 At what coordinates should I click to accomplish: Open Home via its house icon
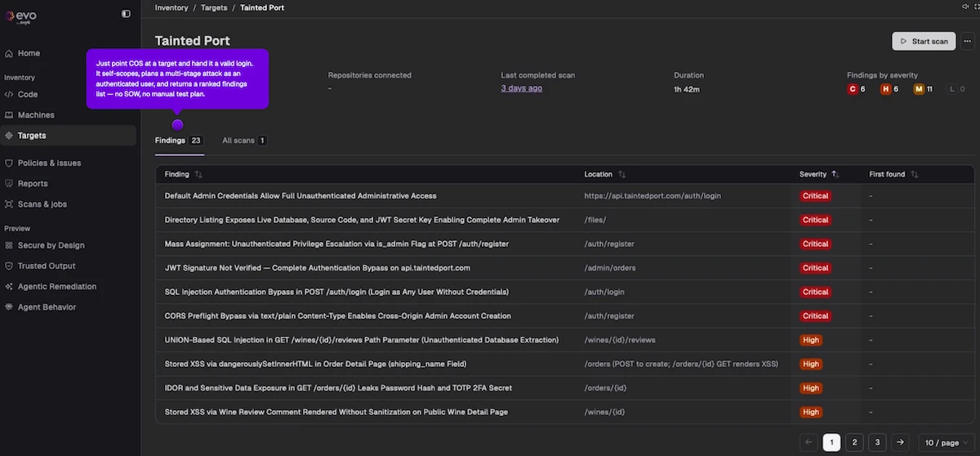[x=9, y=53]
